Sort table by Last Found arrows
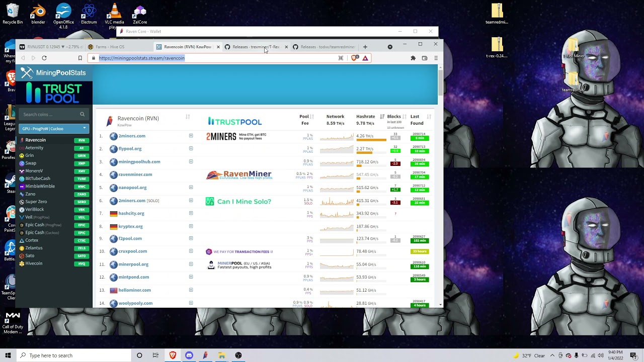The image size is (644, 362). coord(429,117)
